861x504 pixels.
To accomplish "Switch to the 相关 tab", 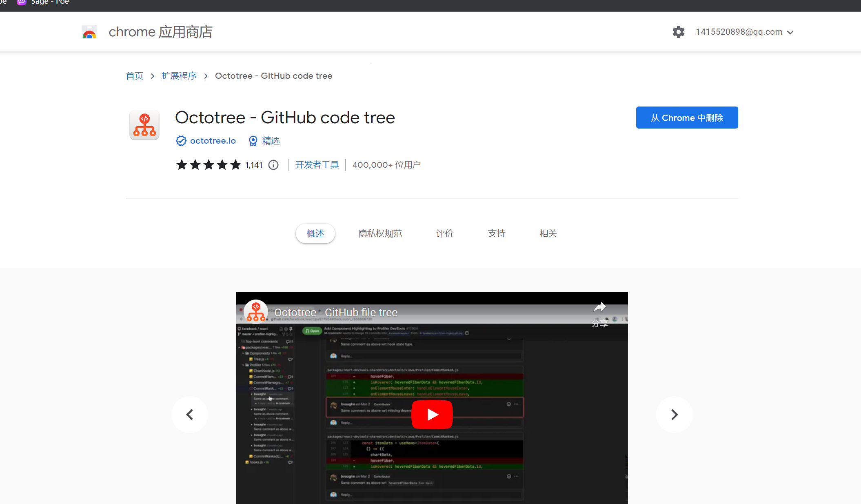I will click(548, 233).
